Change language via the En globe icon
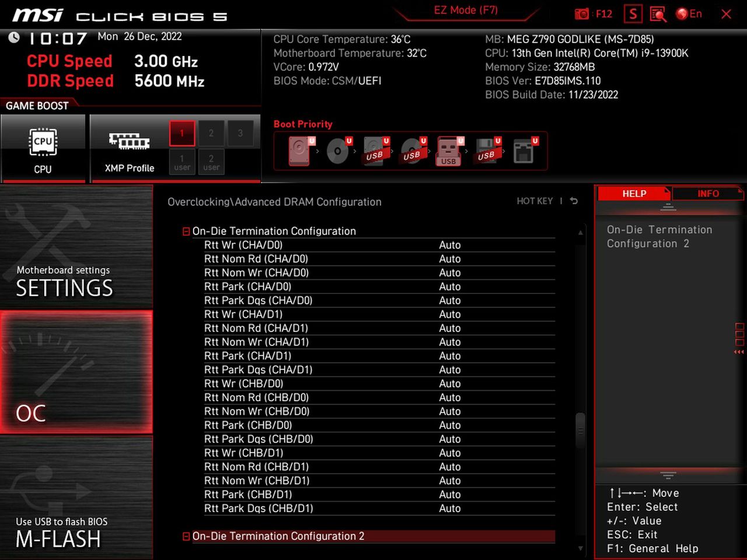Screen dimensions: 747x560 click(x=689, y=14)
